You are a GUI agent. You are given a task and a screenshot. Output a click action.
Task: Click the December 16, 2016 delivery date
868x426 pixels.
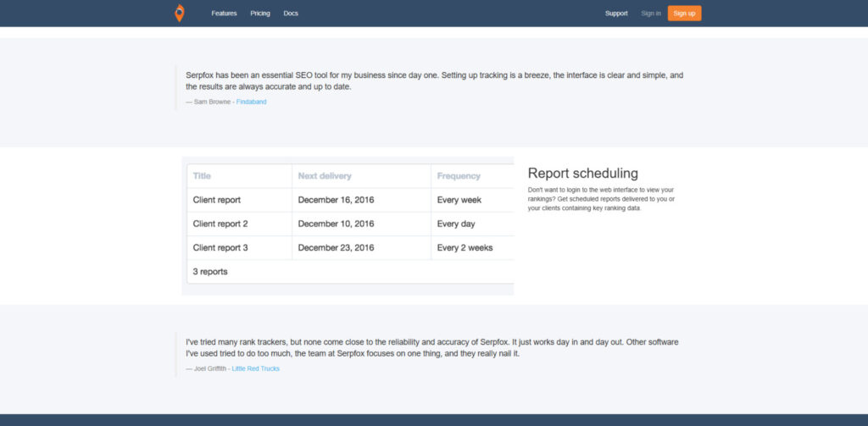click(336, 200)
